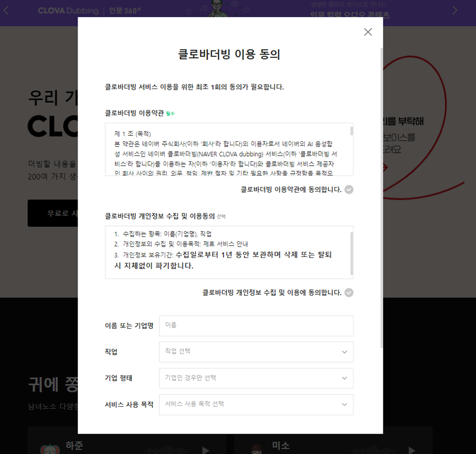476x454 pixels.
Task: Click the dialog's main vertical scrollbar
Action: pos(382,198)
